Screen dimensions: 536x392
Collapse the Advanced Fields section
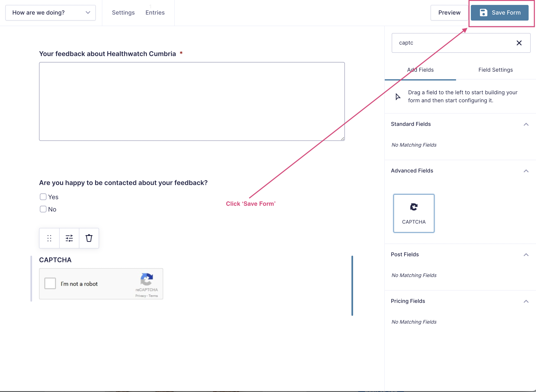coord(526,171)
